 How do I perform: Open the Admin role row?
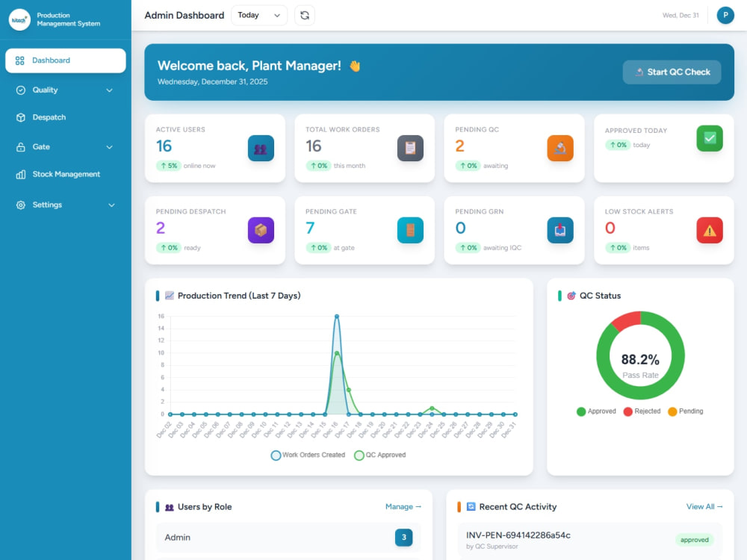pyautogui.click(x=288, y=537)
